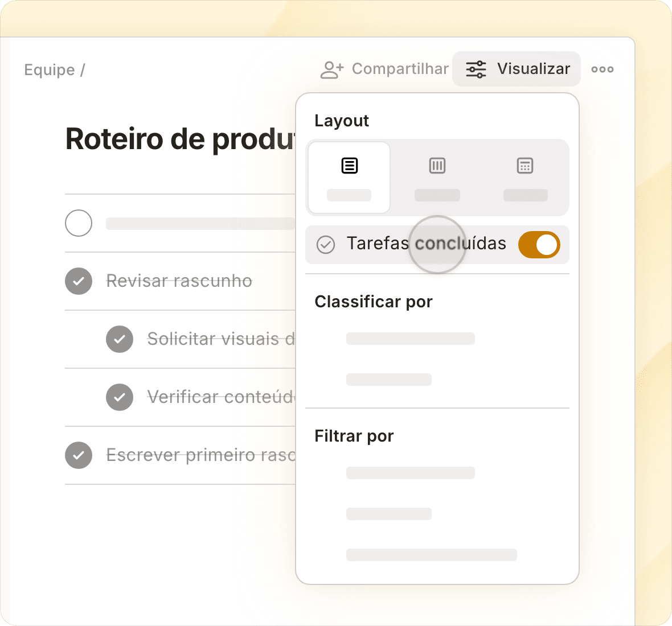Open the three-dot more options menu
Image resolution: width=672 pixels, height=626 pixels.
(x=602, y=69)
